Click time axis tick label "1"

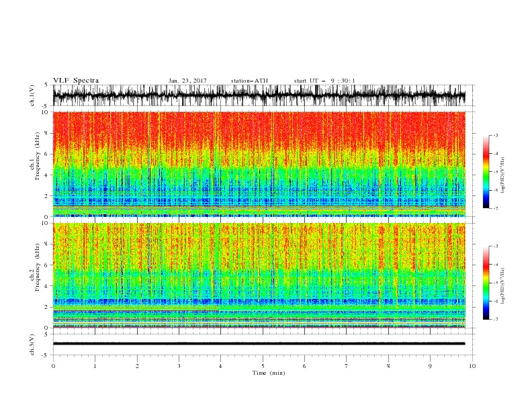click(x=95, y=366)
